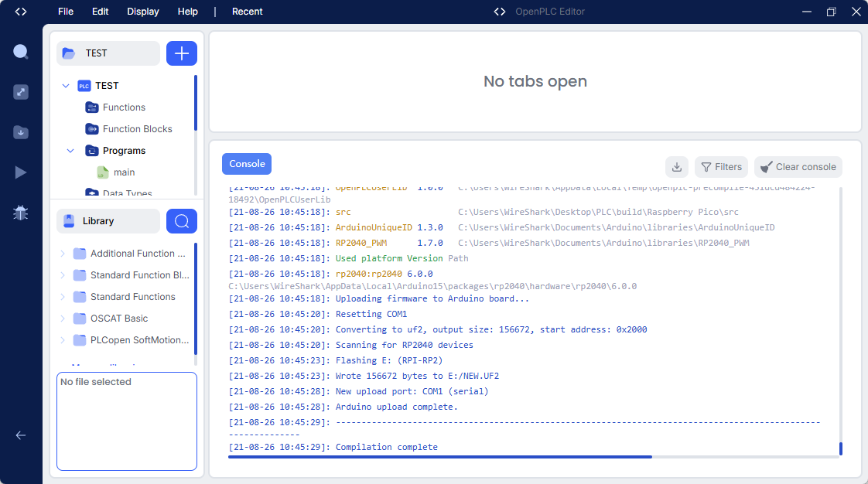Click the PLCopen SoftMotion folder icon
The image size is (868, 484).
(80, 340)
